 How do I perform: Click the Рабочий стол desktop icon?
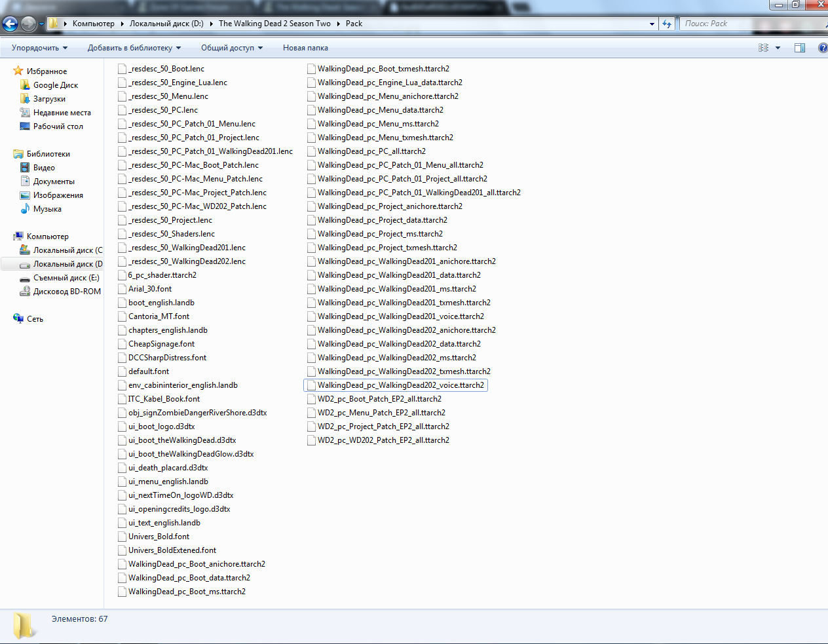tap(25, 126)
